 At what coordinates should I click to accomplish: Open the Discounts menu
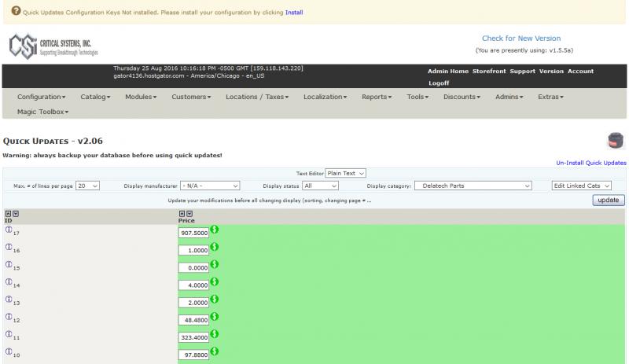click(462, 97)
